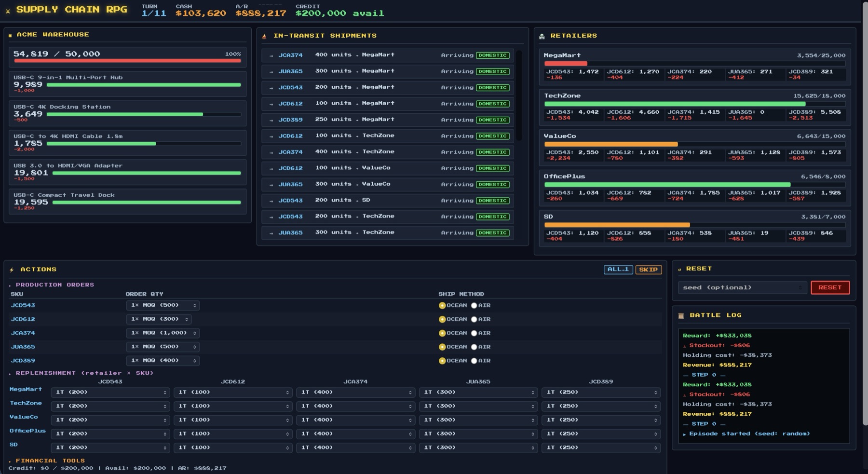Click the Retailers panel icon
Screen dimensions: 868x474
coord(542,36)
